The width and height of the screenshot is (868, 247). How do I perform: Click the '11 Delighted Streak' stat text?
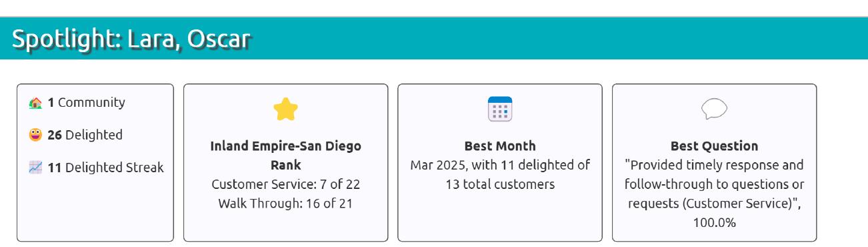click(105, 168)
